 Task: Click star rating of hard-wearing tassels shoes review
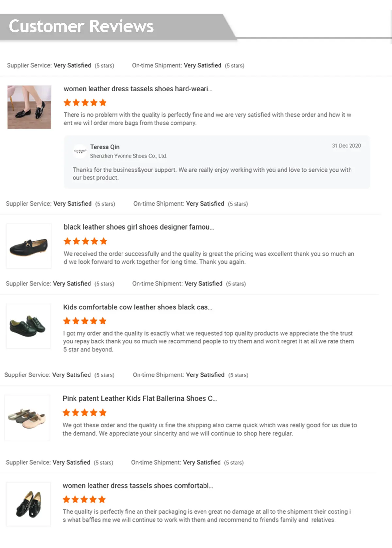tap(85, 103)
